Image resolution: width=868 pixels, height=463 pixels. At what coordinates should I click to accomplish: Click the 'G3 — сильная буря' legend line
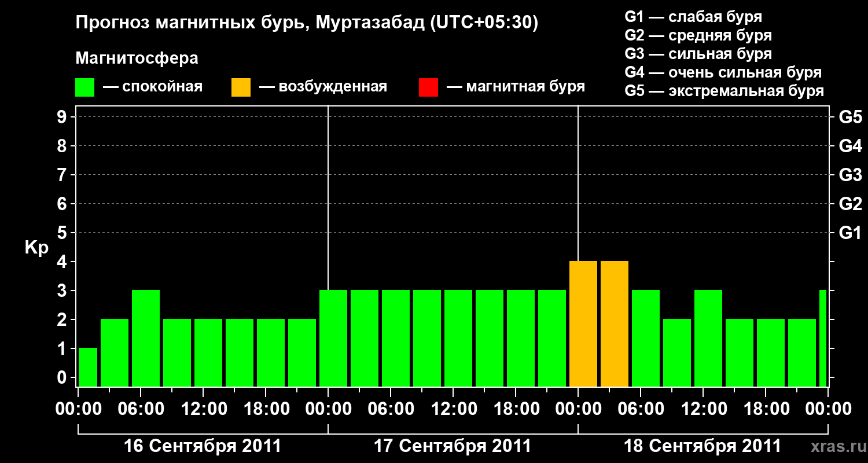[x=698, y=53]
